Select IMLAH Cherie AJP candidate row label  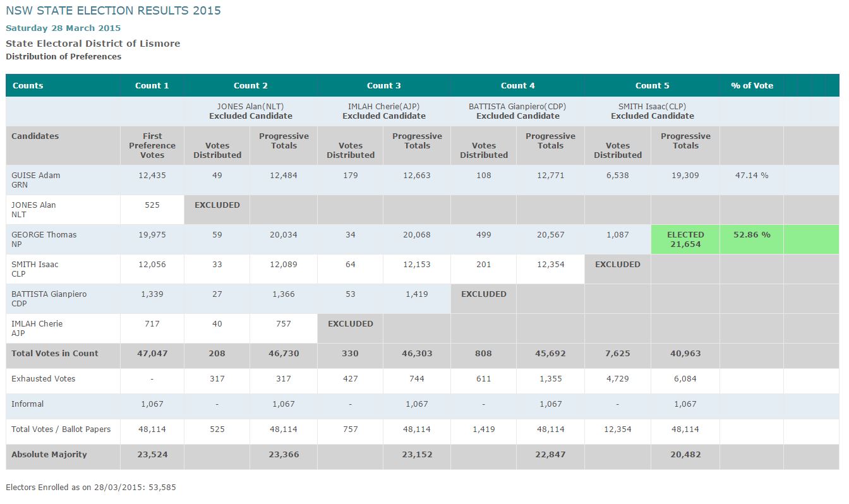click(37, 328)
